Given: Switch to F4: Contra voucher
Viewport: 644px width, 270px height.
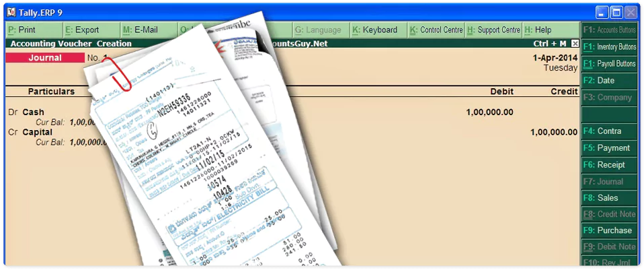Looking at the screenshot, I should pyautogui.click(x=609, y=131).
